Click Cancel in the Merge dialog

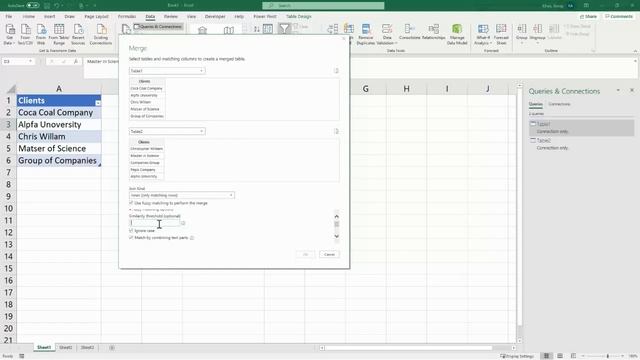click(329, 254)
